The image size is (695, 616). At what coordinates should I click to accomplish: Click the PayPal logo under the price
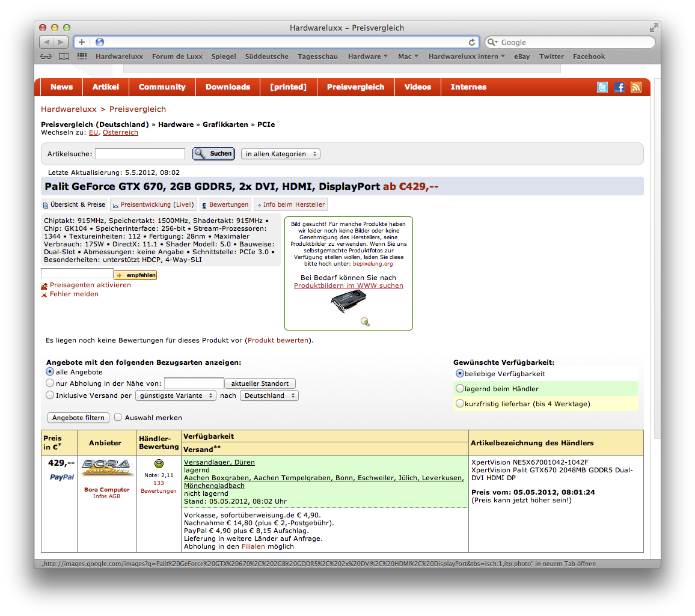click(x=62, y=477)
